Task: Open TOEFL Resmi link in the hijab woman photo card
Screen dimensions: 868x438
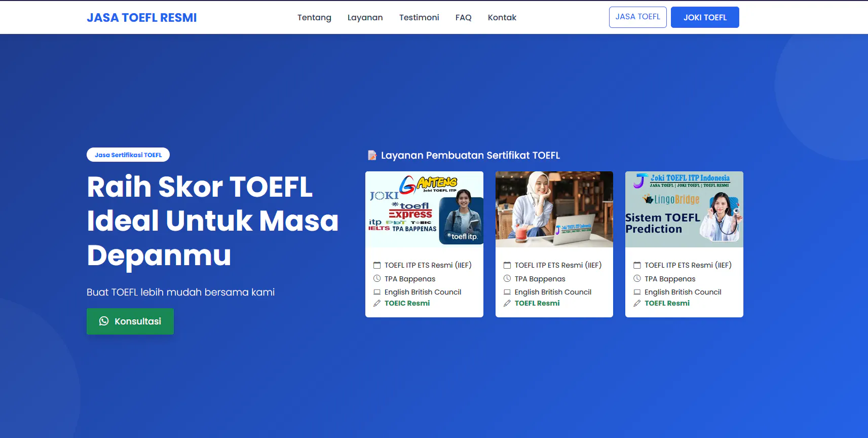Action: click(x=537, y=303)
